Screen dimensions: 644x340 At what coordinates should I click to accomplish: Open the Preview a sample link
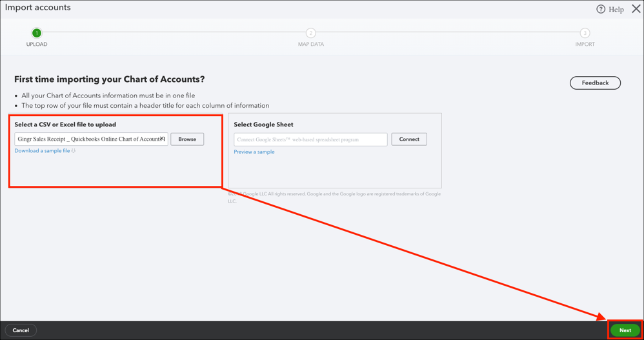[x=254, y=152]
